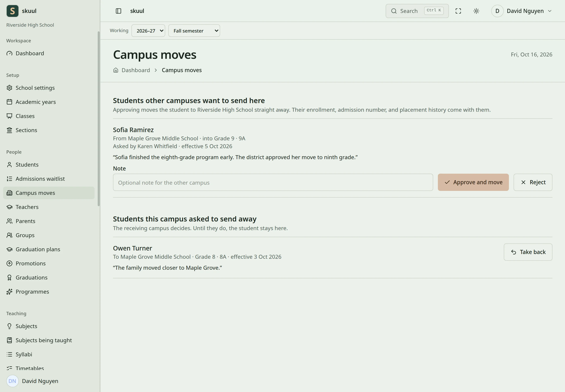The image size is (565, 392).
Task: Click the home icon in breadcrumb
Action: [116, 70]
